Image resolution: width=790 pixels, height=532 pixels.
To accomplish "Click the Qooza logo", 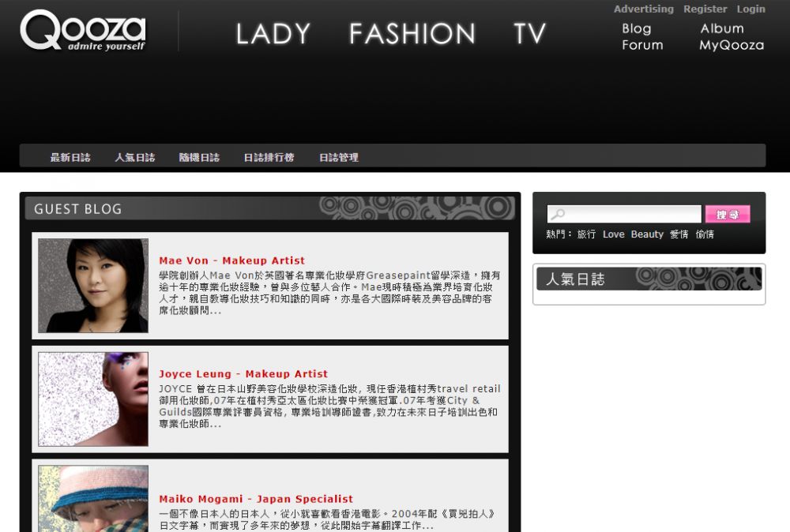I will (x=83, y=31).
